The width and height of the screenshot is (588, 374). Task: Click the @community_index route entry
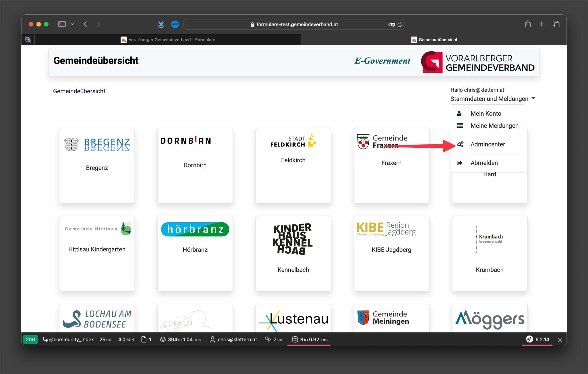[x=69, y=339]
